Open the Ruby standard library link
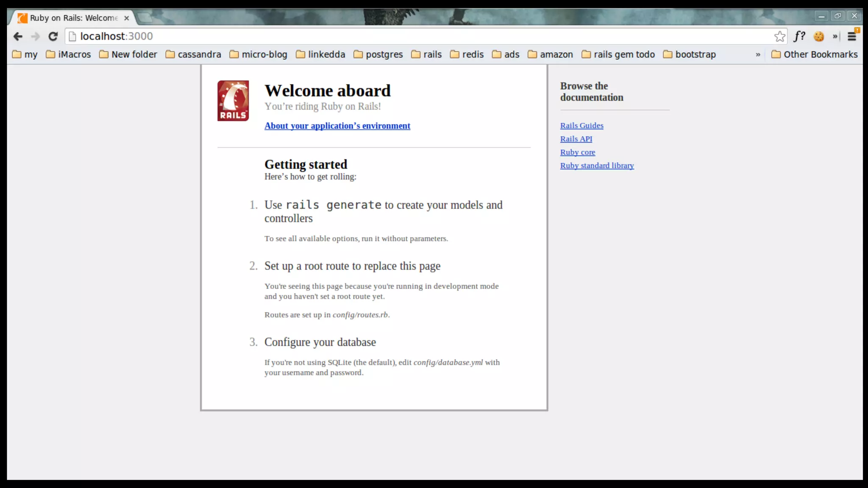Viewport: 868px width, 488px height. 597,166
